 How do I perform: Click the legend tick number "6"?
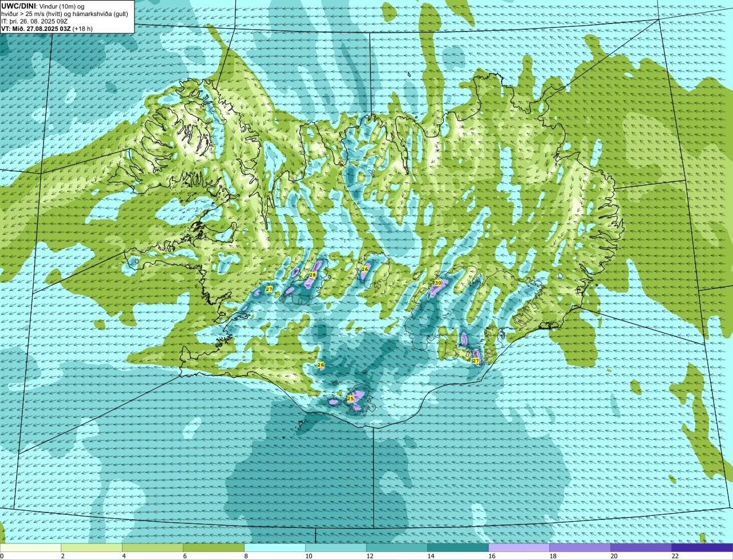click(x=185, y=556)
